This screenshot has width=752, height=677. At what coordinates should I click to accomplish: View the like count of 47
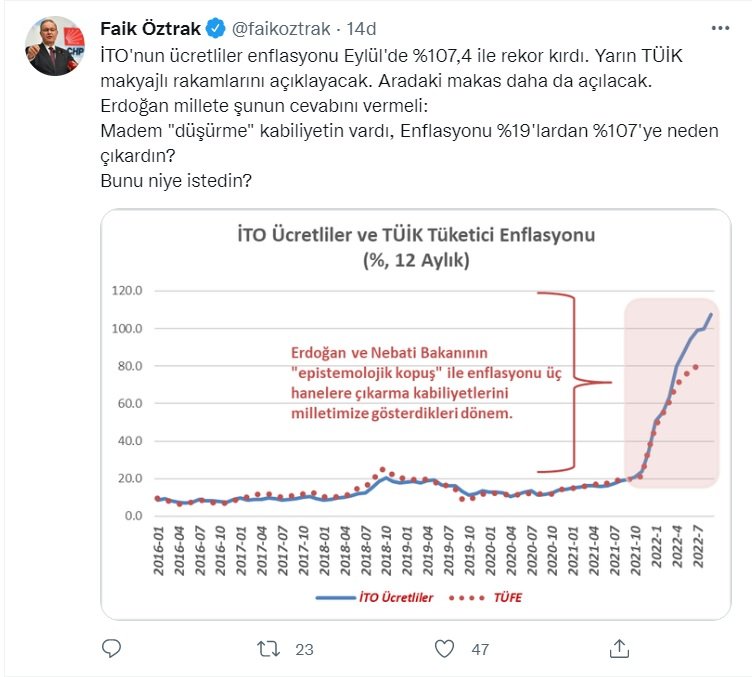[480, 649]
